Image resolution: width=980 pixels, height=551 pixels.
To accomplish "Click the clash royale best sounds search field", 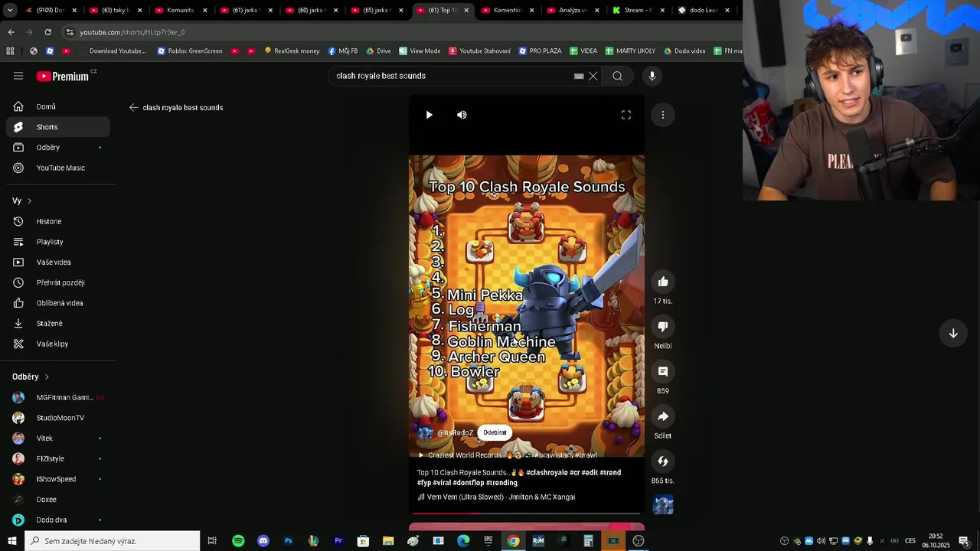I will tap(452, 76).
